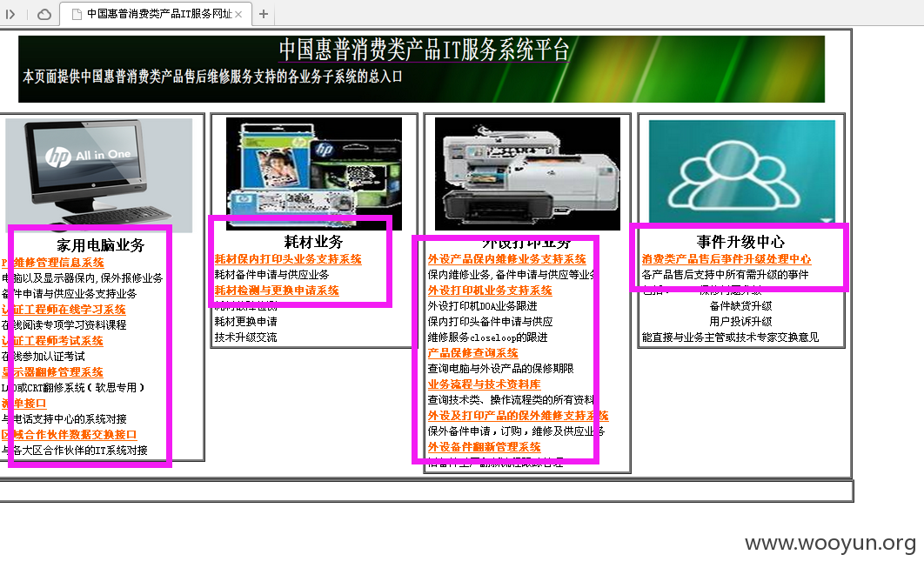924x568 pixels.
Task: Open 认证工程师在线学习系统 link
Action: [64, 310]
